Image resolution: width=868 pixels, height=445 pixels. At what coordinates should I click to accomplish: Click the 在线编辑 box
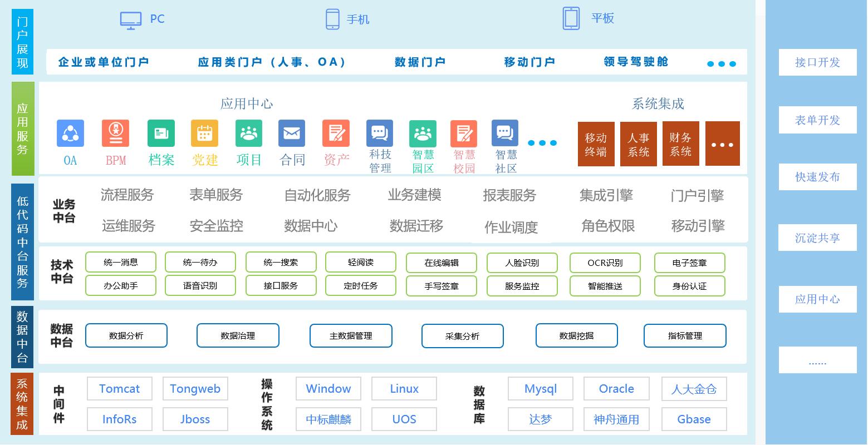pos(442,263)
